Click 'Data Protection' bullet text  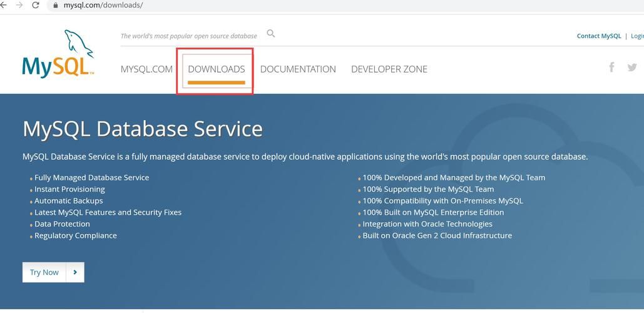click(x=62, y=224)
